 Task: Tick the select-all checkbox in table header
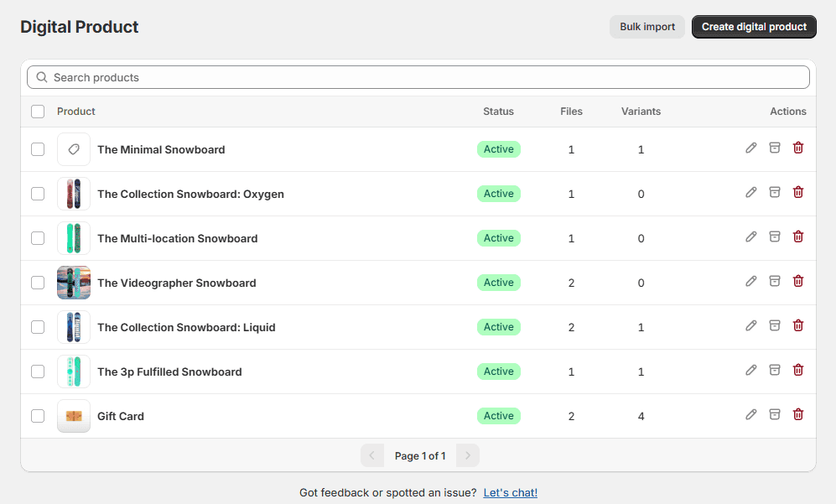point(38,112)
